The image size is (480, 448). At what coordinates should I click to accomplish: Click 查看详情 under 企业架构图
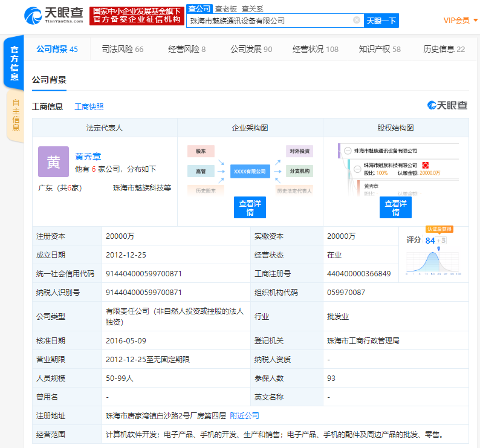[x=250, y=207]
